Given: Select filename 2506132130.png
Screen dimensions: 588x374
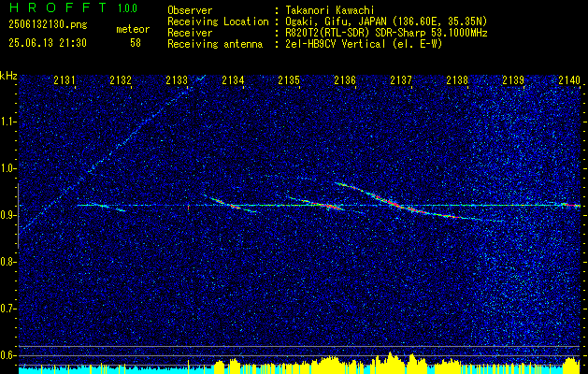Looking at the screenshot, I should [x=48, y=24].
